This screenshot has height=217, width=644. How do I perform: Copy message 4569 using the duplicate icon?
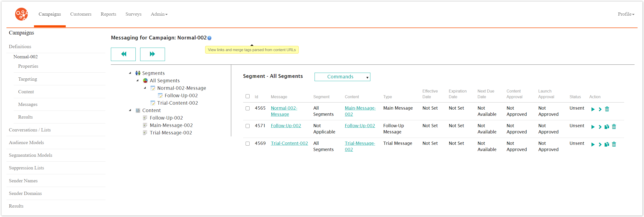pyautogui.click(x=607, y=144)
